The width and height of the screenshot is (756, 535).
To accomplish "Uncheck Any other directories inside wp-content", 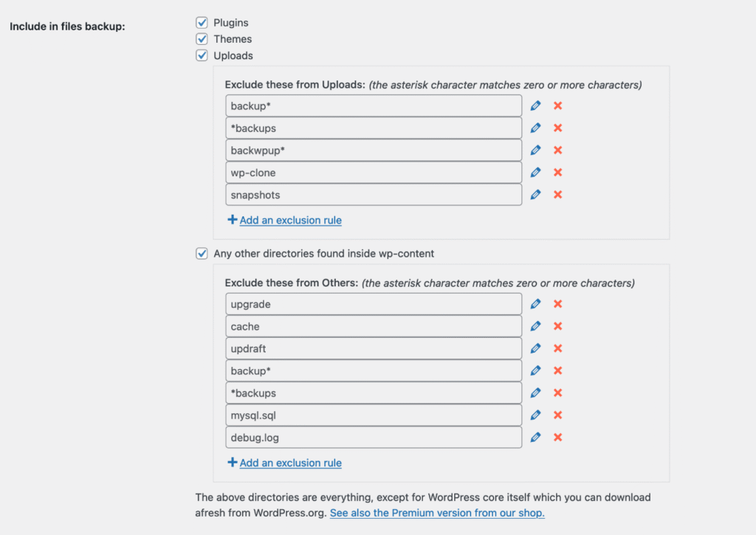I will pyautogui.click(x=202, y=254).
